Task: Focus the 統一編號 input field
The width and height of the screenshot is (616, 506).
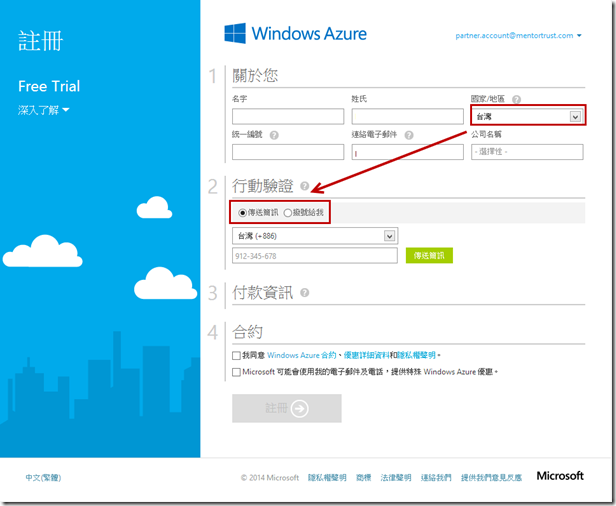Action: 288,152
